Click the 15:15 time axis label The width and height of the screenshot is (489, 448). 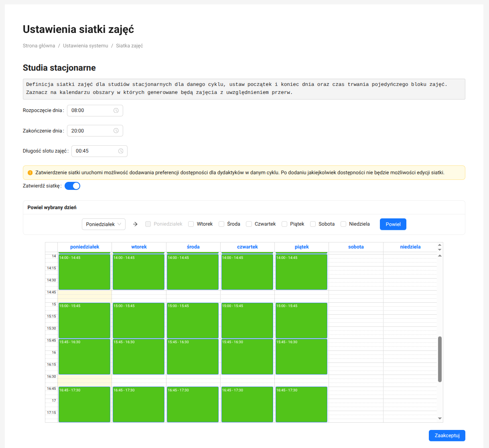tap(51, 316)
